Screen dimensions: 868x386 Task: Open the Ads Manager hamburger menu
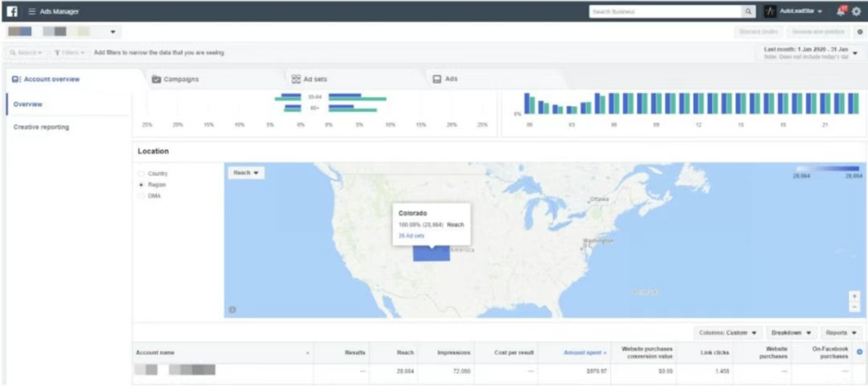[x=32, y=11]
